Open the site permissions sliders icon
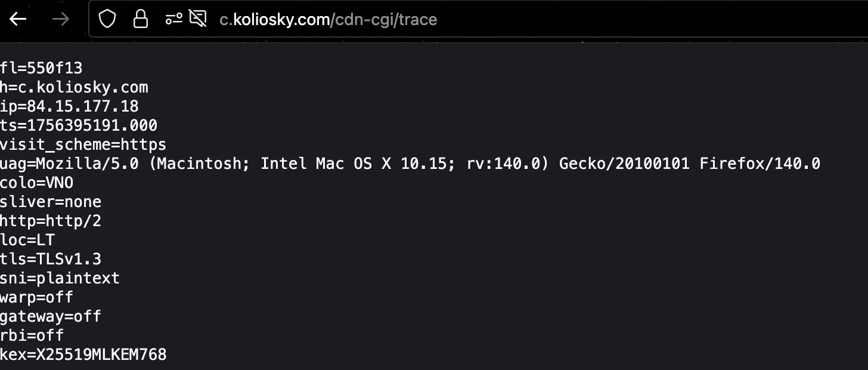 pyautogui.click(x=173, y=19)
